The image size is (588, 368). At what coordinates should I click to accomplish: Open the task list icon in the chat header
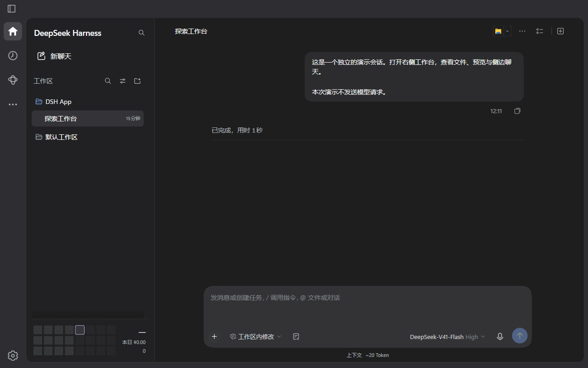click(540, 31)
